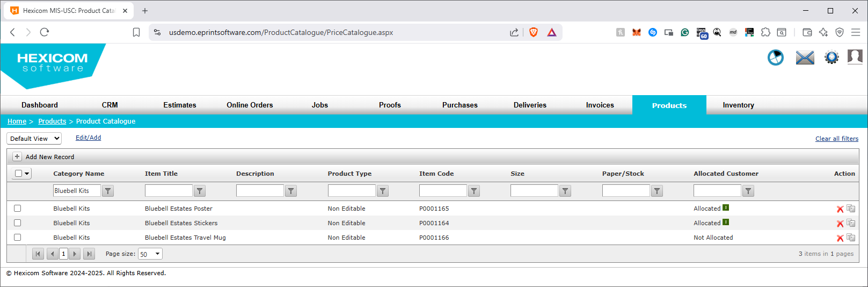Toggle the select-all checkbox in header
868x287 pixels.
click(x=19, y=173)
